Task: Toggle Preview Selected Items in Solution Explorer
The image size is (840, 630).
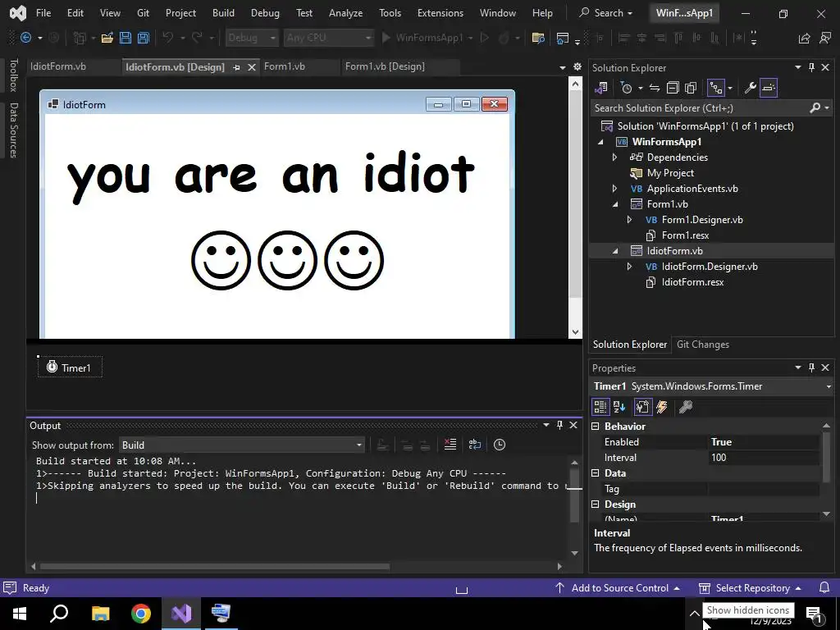Action: click(768, 88)
